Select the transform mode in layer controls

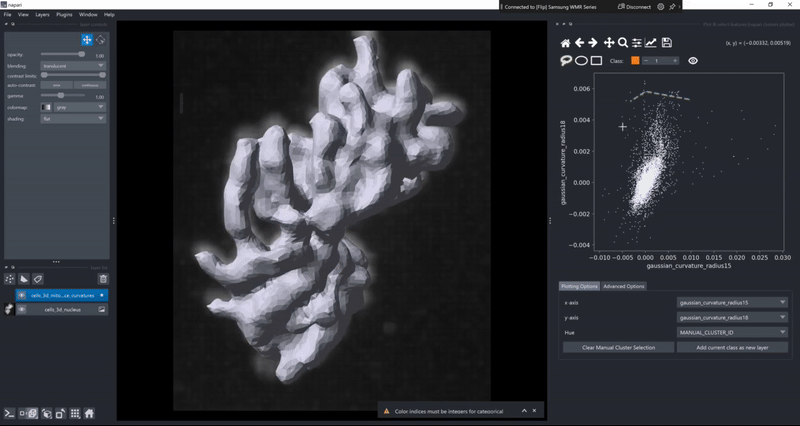(x=101, y=40)
